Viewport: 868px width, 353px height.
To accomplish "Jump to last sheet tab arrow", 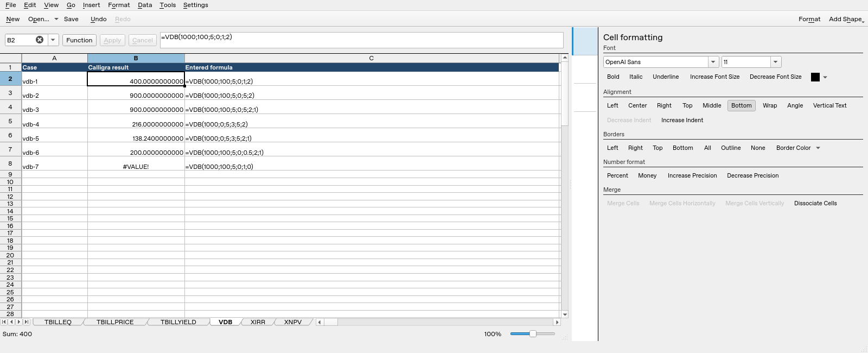I will [27, 322].
